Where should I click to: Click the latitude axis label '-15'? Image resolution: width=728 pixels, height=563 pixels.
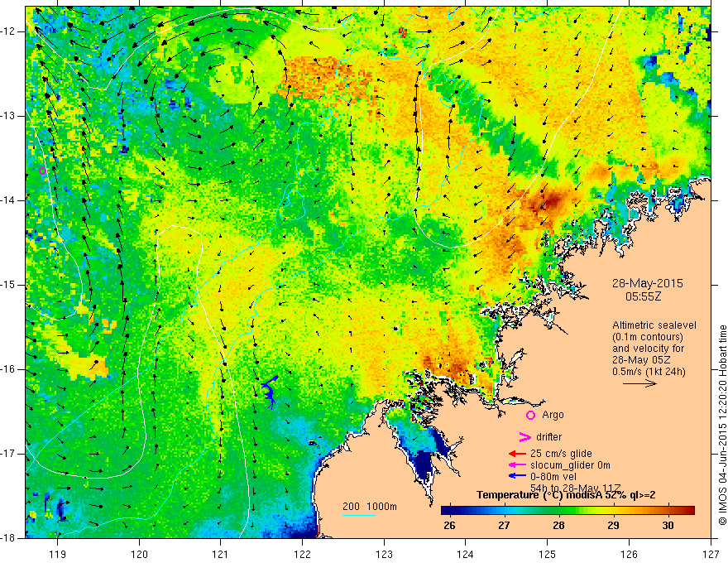pyautogui.click(x=9, y=285)
